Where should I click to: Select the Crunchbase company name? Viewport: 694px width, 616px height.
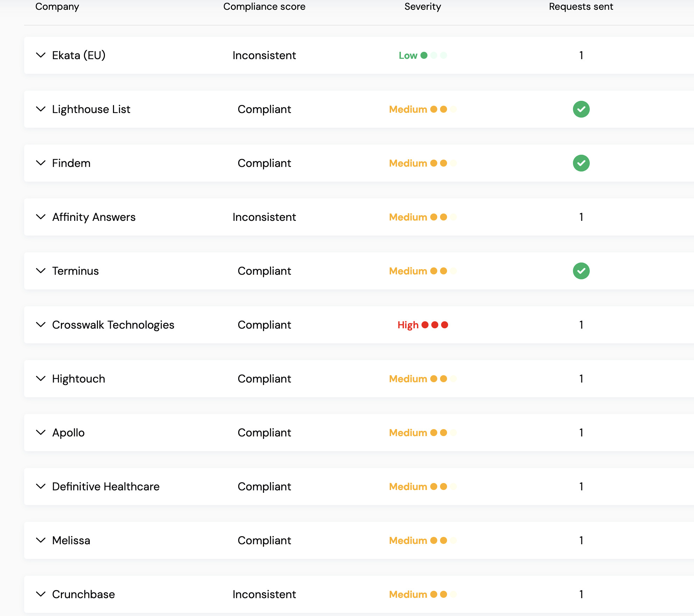pyautogui.click(x=83, y=594)
